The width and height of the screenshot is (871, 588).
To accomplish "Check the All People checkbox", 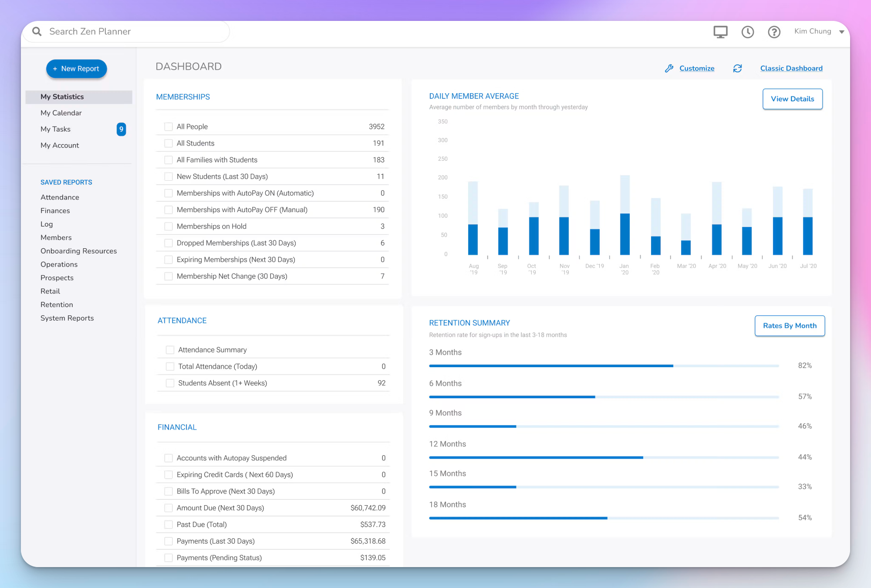I will (x=168, y=127).
